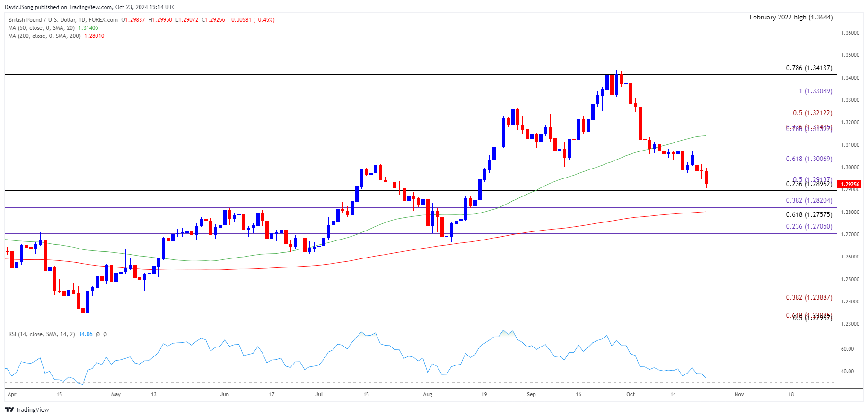Click the RSI value 34.06
This screenshot has height=418, width=868.
[85, 334]
